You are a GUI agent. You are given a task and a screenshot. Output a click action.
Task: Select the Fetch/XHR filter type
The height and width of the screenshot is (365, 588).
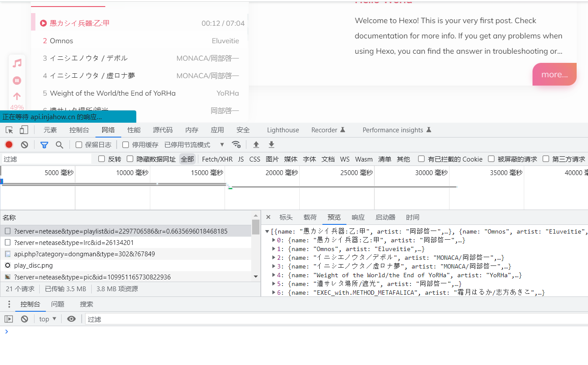[217, 159]
